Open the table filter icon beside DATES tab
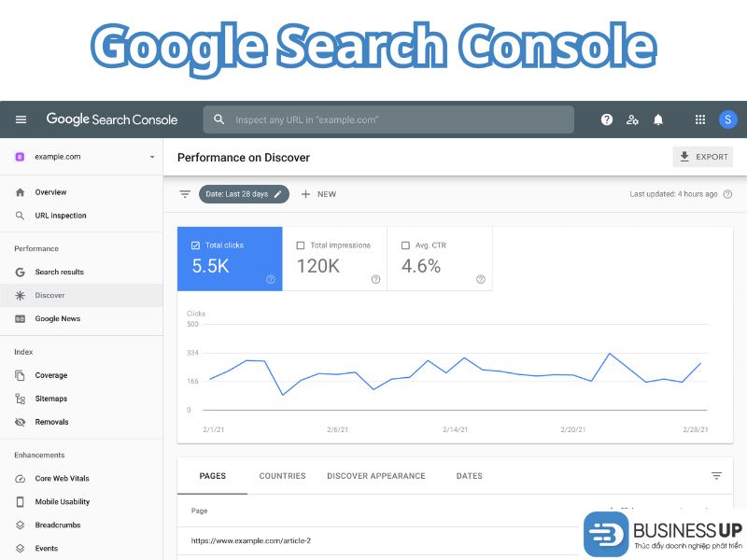Viewport: 747px width, 560px height. (716, 476)
